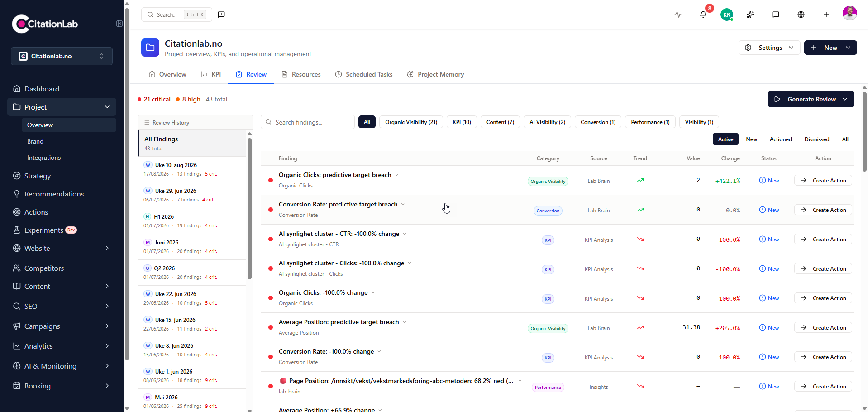868x412 pixels.
Task: Collapse the sidebar panel icon
Action: [119, 24]
